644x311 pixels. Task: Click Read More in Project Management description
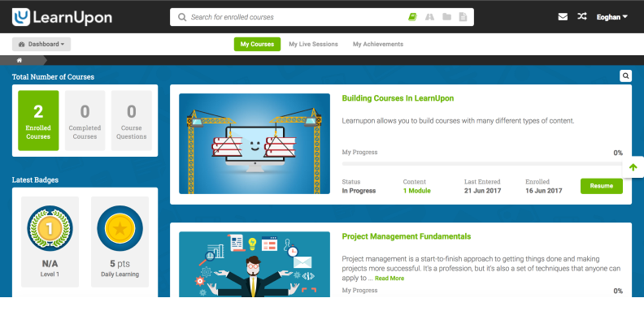389,279
